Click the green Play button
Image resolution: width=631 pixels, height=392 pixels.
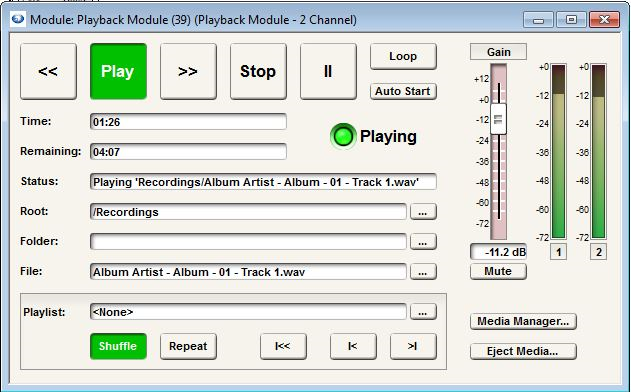118,72
